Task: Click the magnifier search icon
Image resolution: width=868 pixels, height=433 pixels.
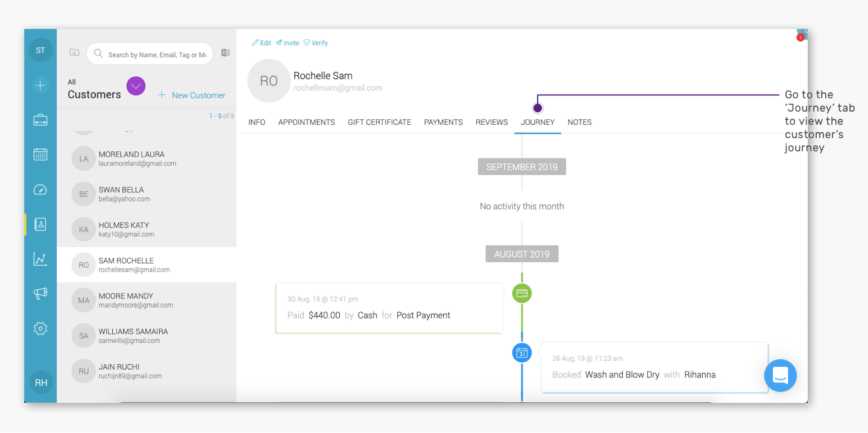Action: click(x=98, y=54)
